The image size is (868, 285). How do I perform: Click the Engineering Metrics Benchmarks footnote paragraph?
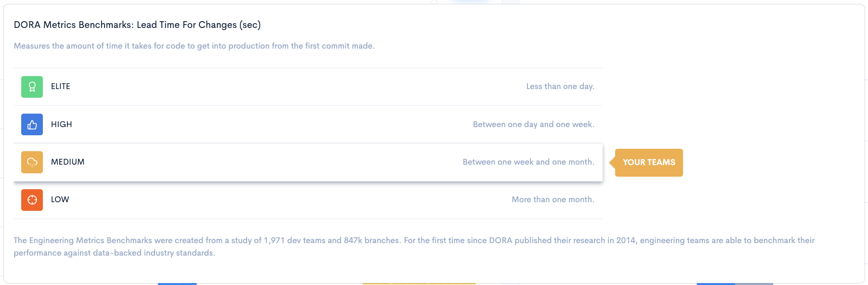coord(414,246)
